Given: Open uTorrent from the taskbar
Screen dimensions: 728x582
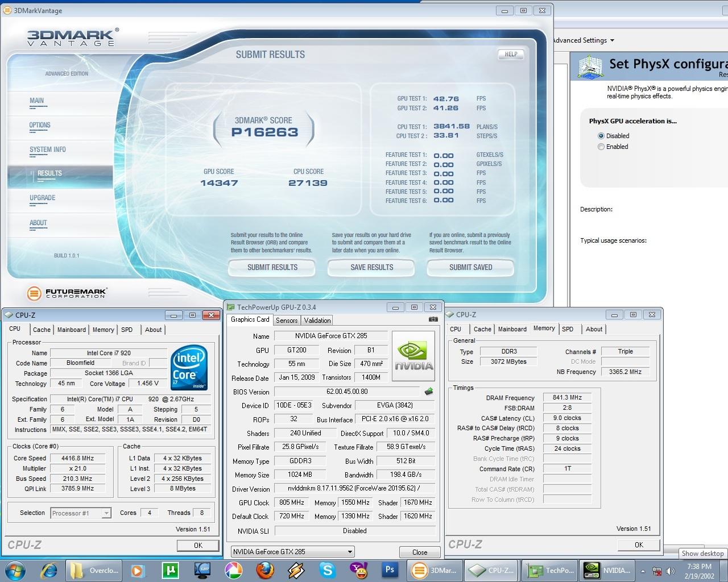Looking at the screenshot, I should [x=171, y=570].
